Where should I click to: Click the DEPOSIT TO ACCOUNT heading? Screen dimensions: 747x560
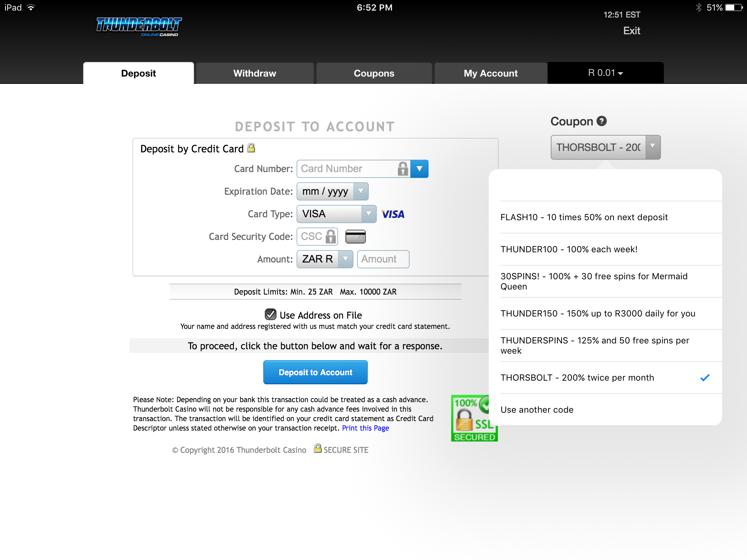(x=315, y=127)
